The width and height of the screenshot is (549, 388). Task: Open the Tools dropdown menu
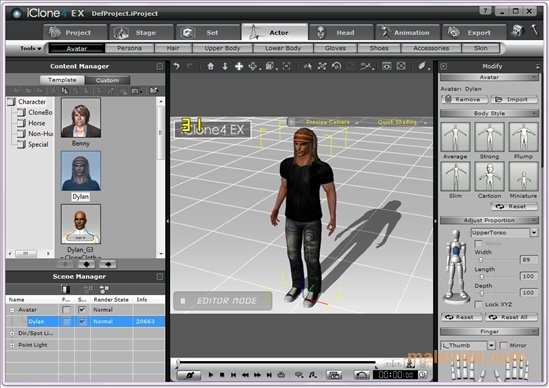point(30,48)
